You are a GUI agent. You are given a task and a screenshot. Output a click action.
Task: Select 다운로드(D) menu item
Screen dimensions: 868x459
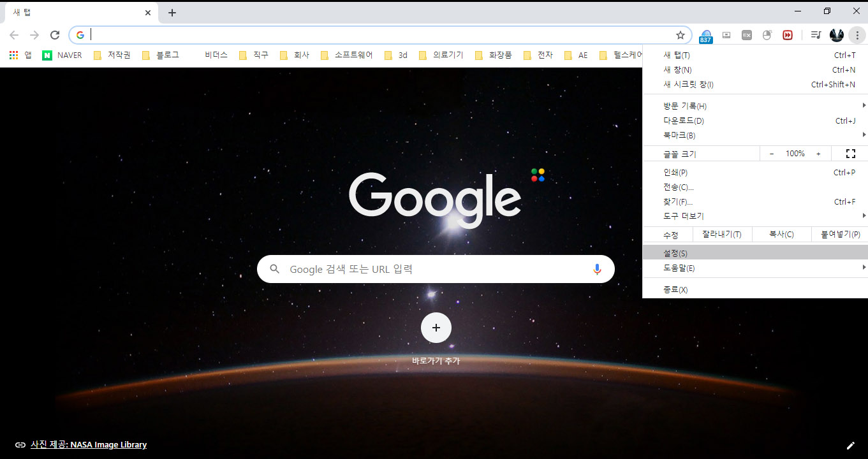(755, 121)
